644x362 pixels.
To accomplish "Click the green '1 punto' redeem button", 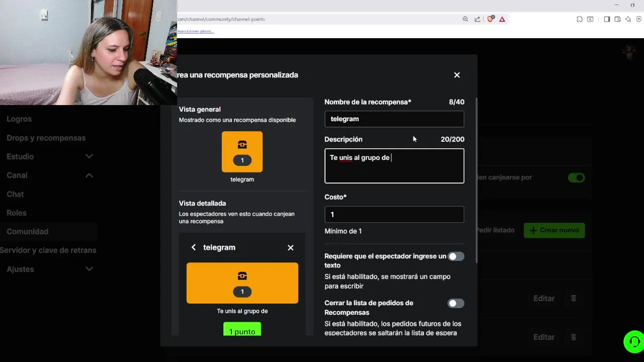I will tap(242, 329).
